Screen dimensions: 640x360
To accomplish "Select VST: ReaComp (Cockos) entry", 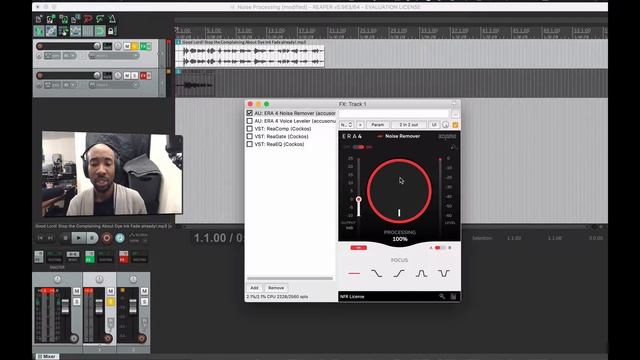I will point(282,129).
